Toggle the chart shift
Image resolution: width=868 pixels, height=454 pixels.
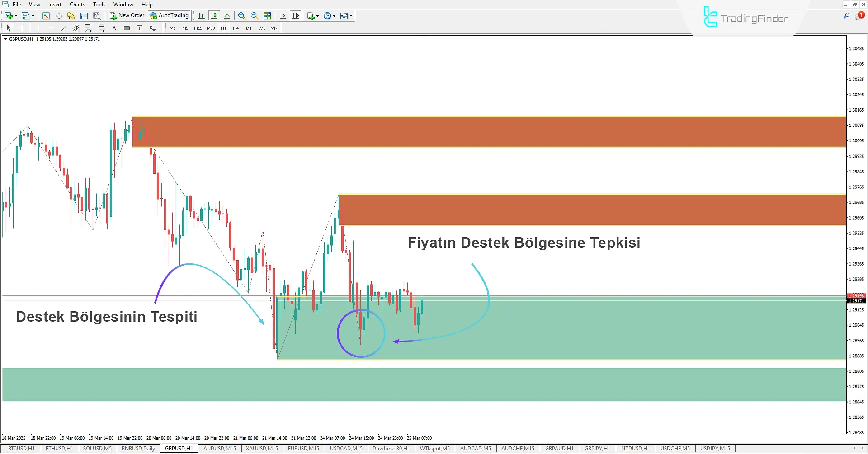[x=296, y=15]
